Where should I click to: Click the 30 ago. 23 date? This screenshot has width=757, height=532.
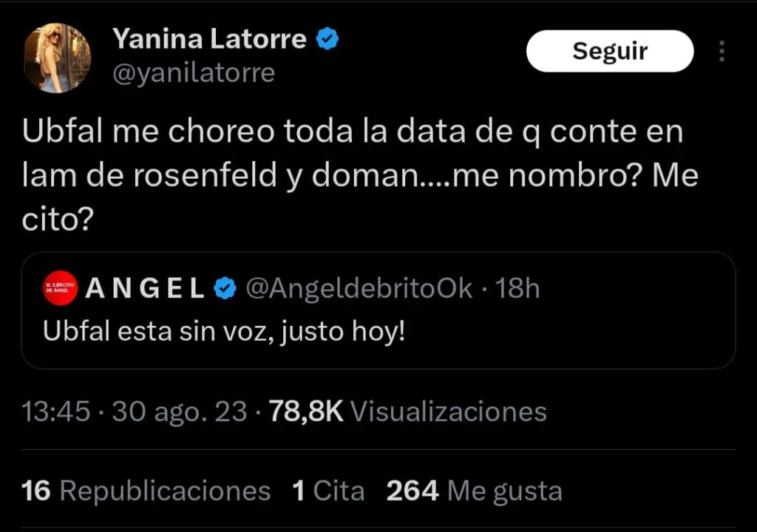click(179, 412)
